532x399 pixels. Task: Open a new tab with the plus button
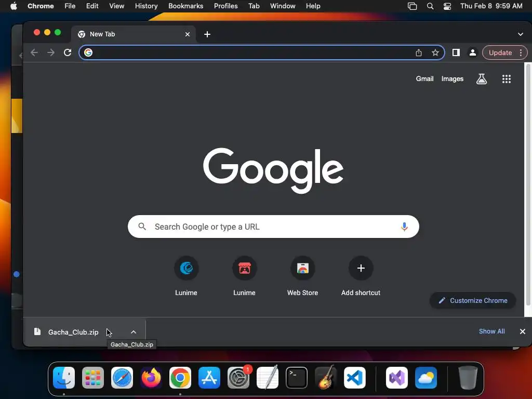pyautogui.click(x=207, y=34)
